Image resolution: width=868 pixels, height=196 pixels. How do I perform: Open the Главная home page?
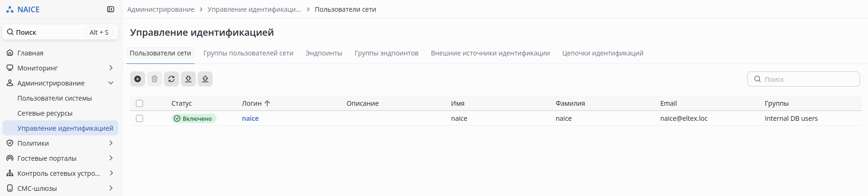tap(30, 53)
